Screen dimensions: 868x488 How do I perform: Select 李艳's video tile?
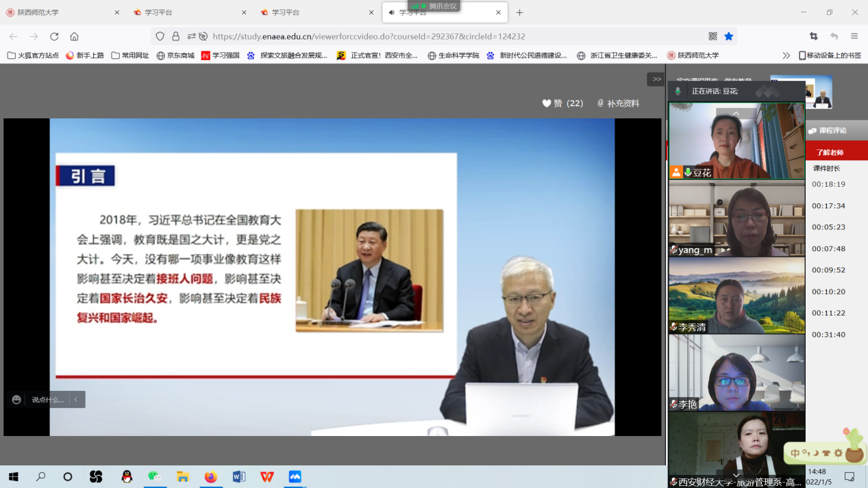[736, 373]
